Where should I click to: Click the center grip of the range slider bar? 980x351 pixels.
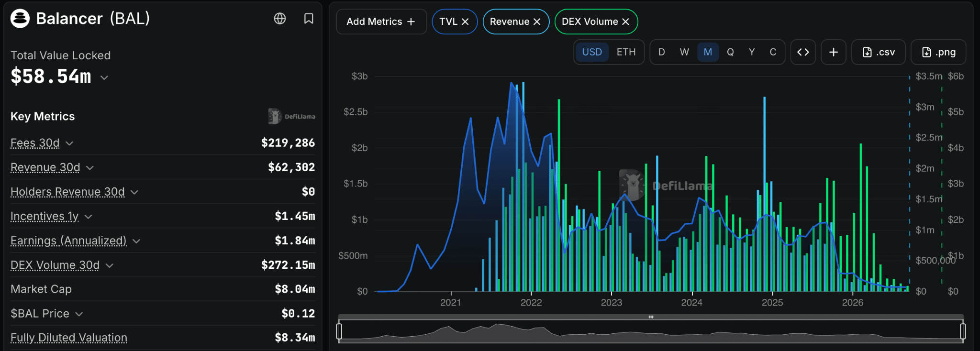(x=651, y=317)
